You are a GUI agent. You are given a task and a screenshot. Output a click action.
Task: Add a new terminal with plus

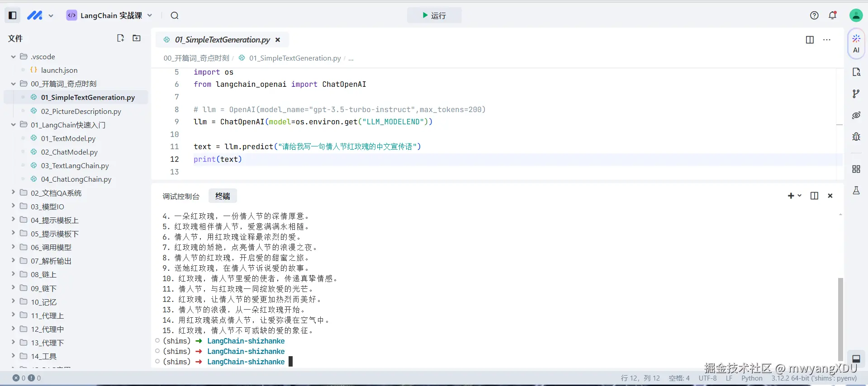click(x=791, y=196)
